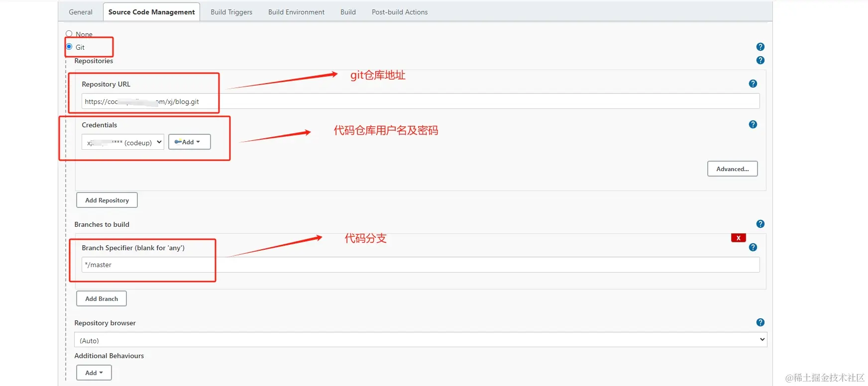
Task: Open the Build Environment tab
Action: point(296,12)
